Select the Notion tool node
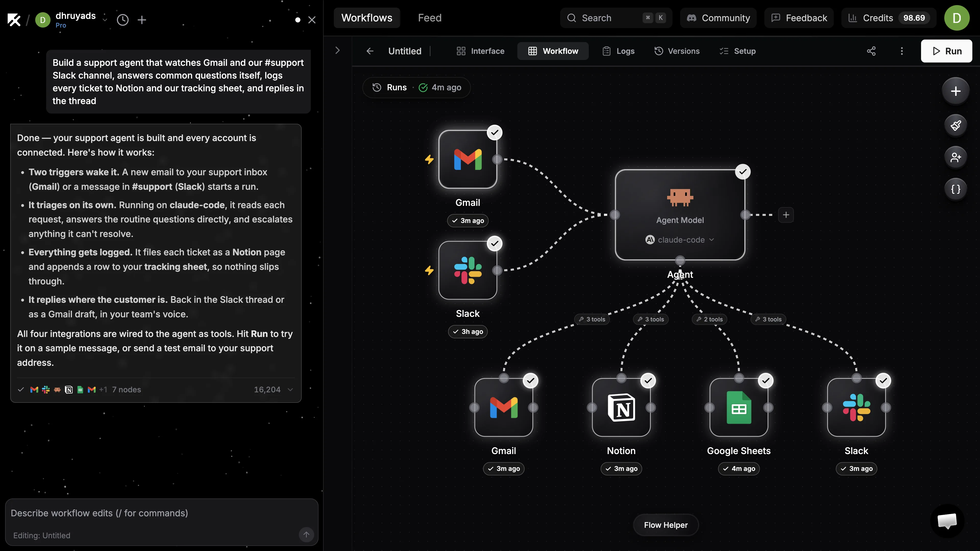980x551 pixels. pos(621,407)
